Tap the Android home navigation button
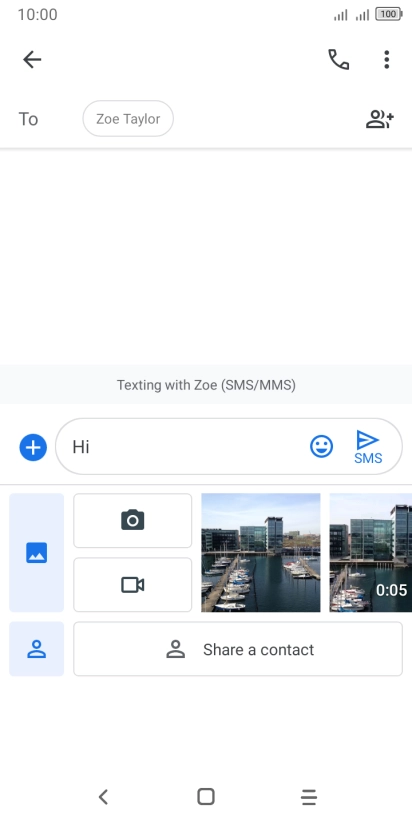The width and height of the screenshot is (412, 824). point(206,797)
